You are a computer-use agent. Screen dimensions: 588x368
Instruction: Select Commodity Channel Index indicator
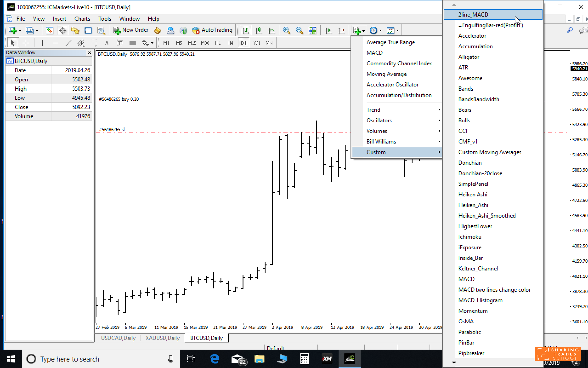397,63
